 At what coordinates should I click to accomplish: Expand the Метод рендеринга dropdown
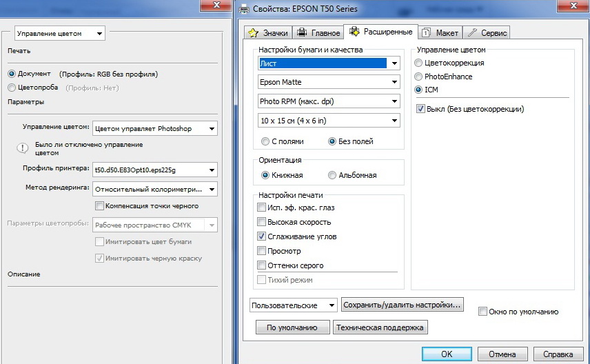[x=155, y=189]
